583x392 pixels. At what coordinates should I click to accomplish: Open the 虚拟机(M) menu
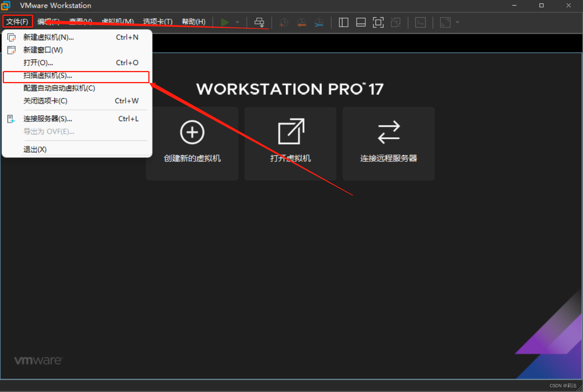118,22
